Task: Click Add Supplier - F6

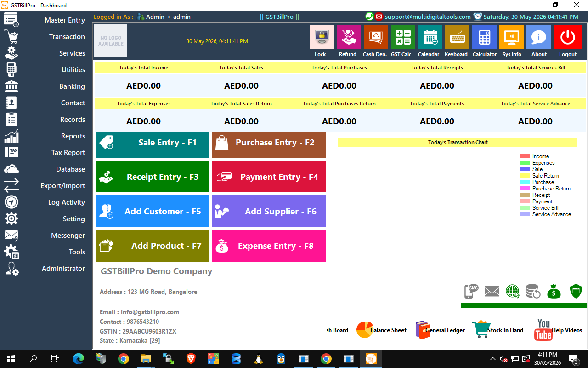Action: pos(269,211)
